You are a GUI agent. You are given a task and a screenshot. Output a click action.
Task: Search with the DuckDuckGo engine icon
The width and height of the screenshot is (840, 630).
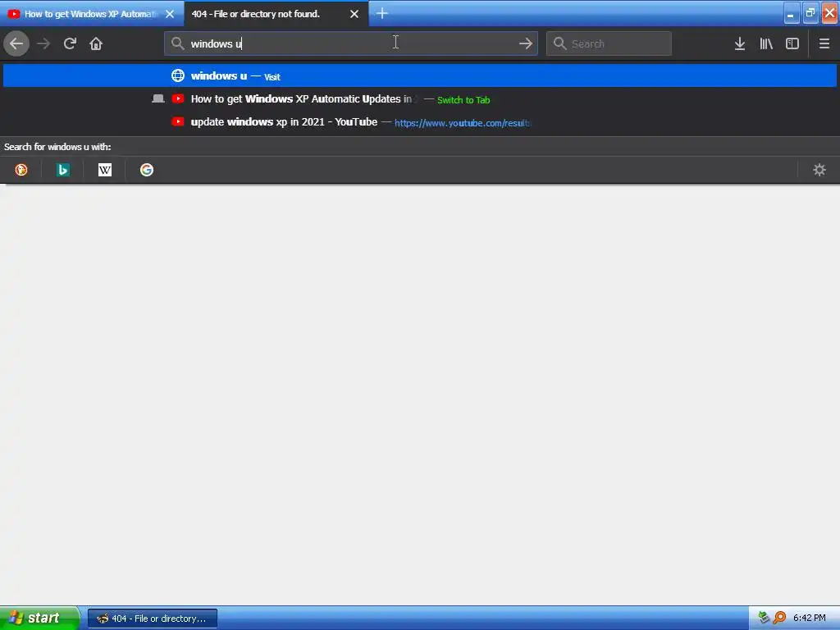[21, 170]
